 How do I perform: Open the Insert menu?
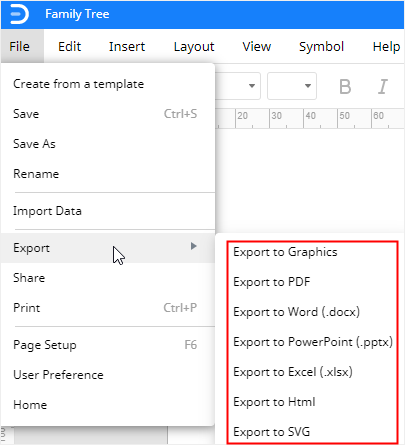point(127,47)
